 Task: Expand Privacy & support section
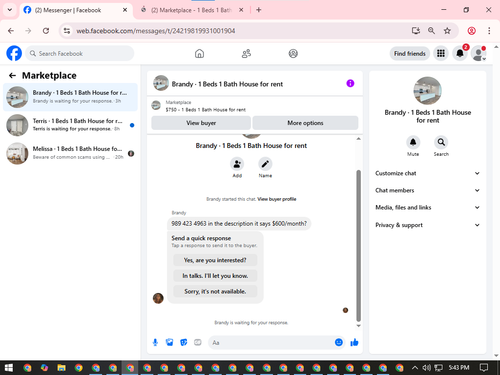click(x=427, y=225)
